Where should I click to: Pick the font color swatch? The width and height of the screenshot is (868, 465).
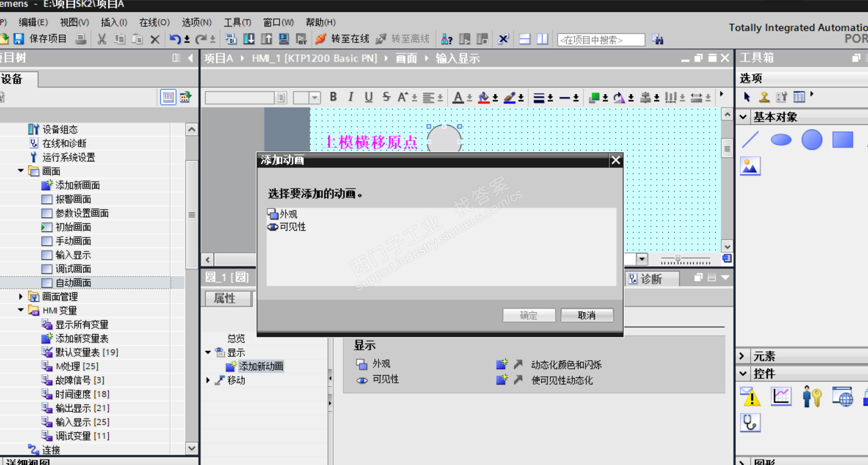457,97
